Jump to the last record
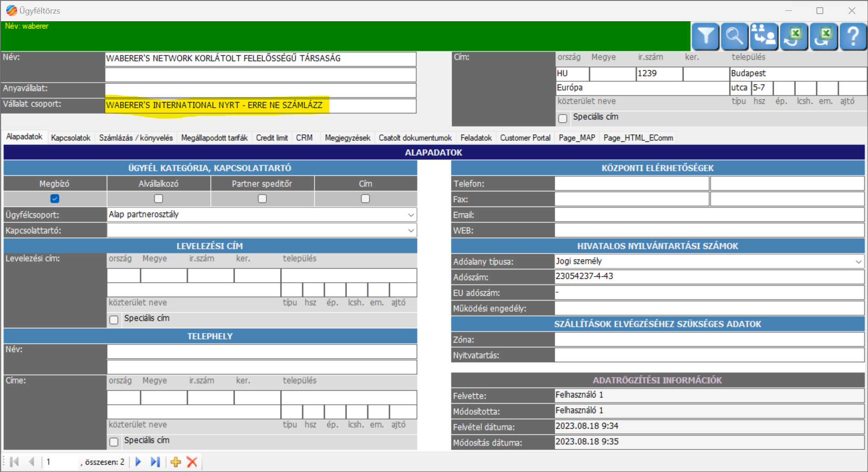868x472 pixels. coord(155,462)
